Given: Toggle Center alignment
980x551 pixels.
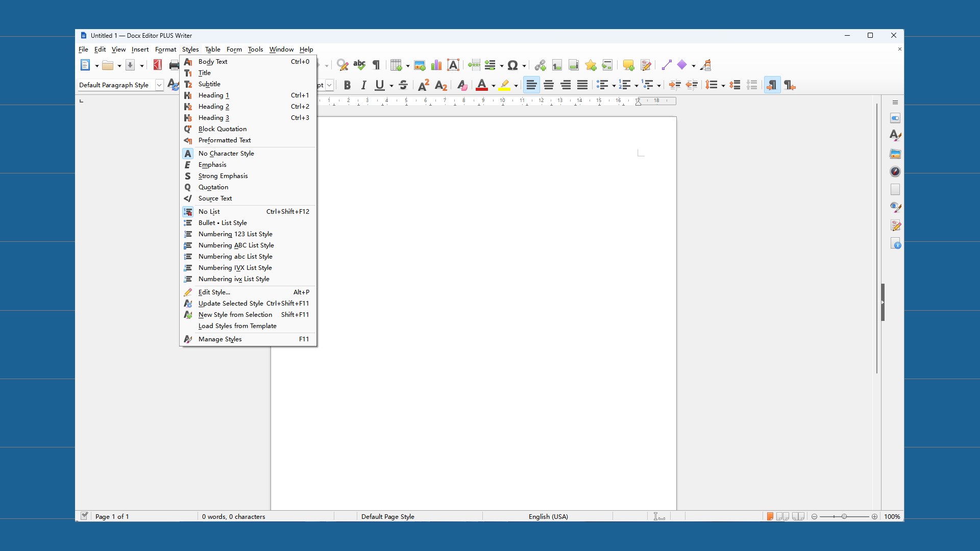Looking at the screenshot, I should point(549,85).
